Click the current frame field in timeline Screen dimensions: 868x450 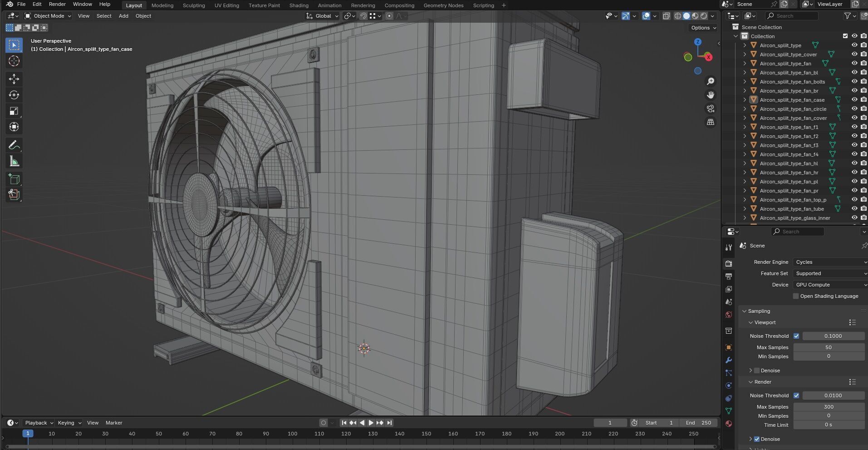[x=610, y=423]
